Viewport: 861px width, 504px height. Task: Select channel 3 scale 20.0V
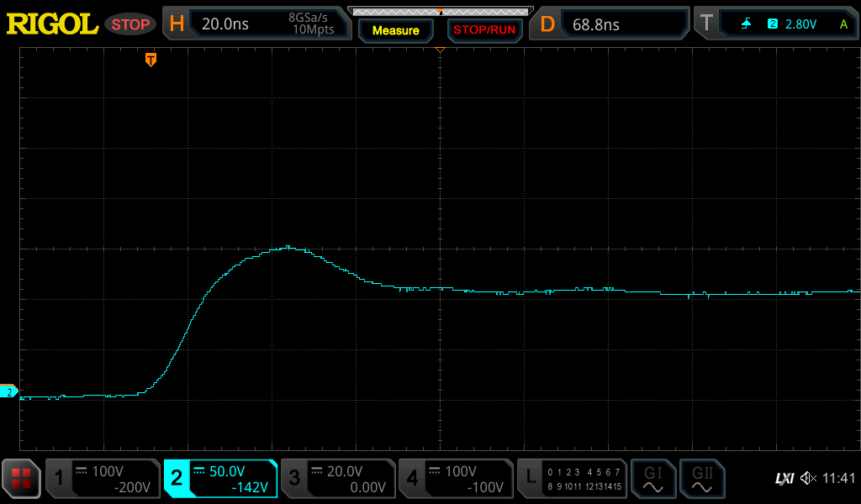(345, 471)
